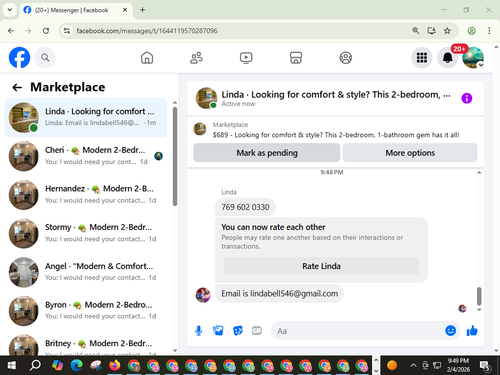
Task: Choose a sticker with the sticker icon
Action: pos(238,331)
